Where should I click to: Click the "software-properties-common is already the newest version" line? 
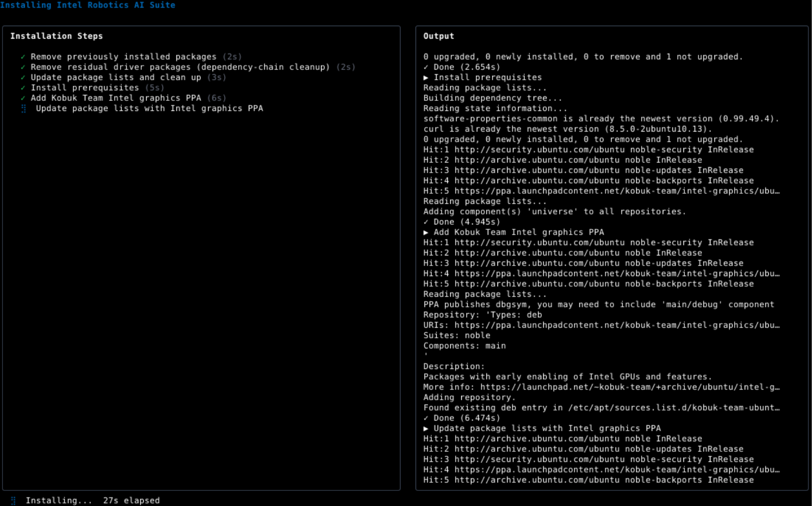[601, 119]
